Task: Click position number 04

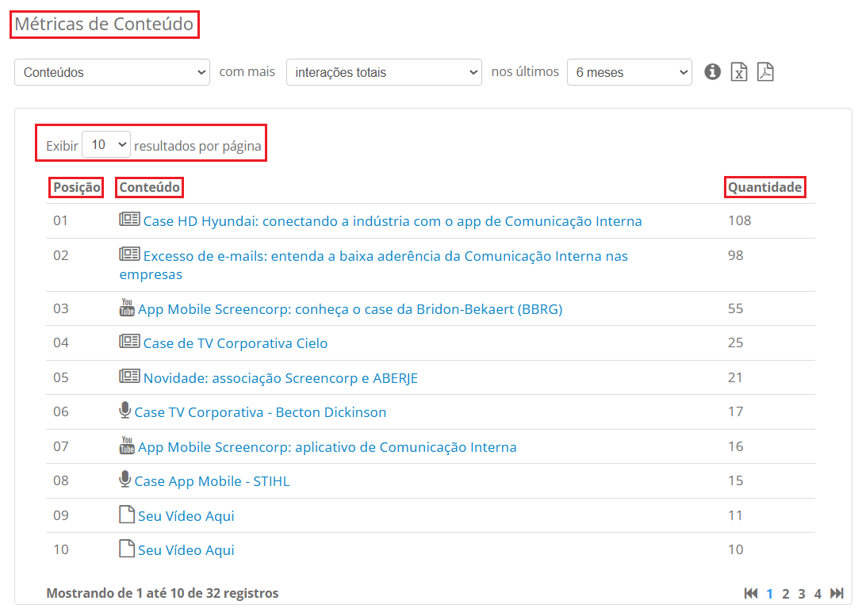Action: tap(61, 343)
